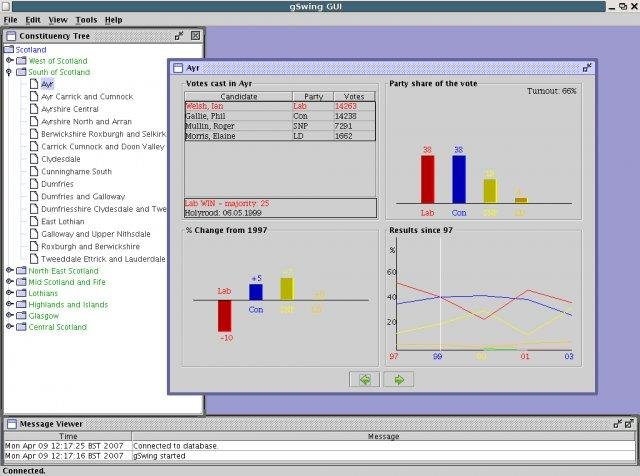640x476 pixels.
Task: Select Roxburgh and Berwickshire constituency
Action: point(91,247)
